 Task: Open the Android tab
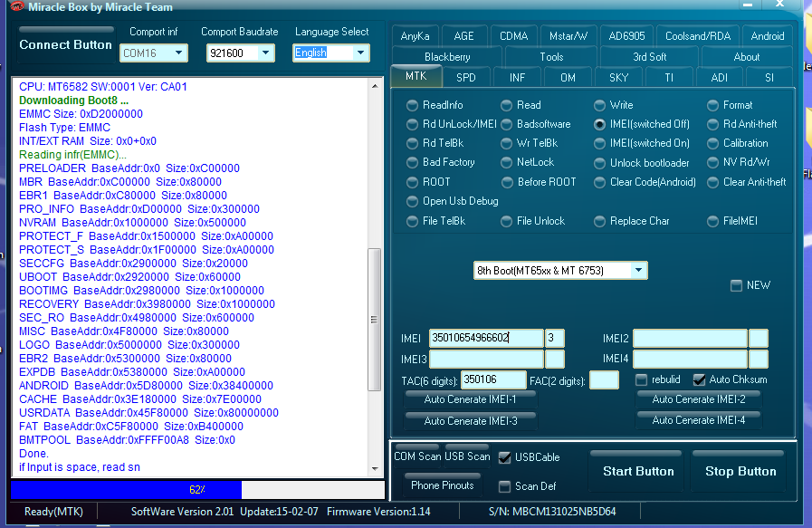point(768,36)
